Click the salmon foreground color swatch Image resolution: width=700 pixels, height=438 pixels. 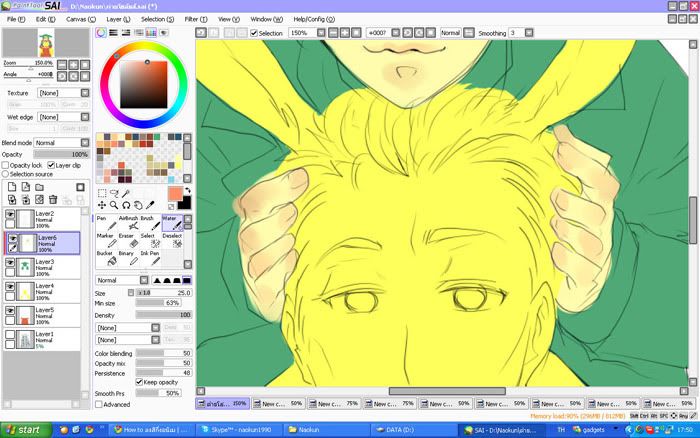pos(176,193)
